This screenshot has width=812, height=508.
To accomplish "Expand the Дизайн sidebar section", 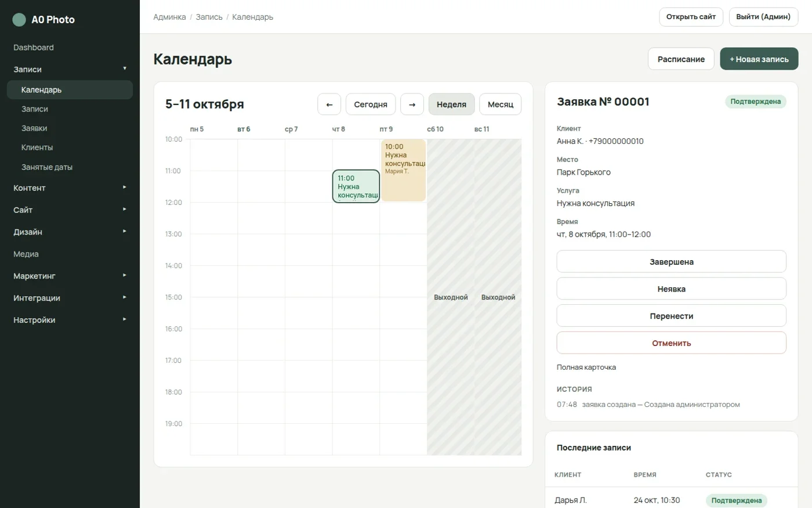I will pyautogui.click(x=70, y=232).
